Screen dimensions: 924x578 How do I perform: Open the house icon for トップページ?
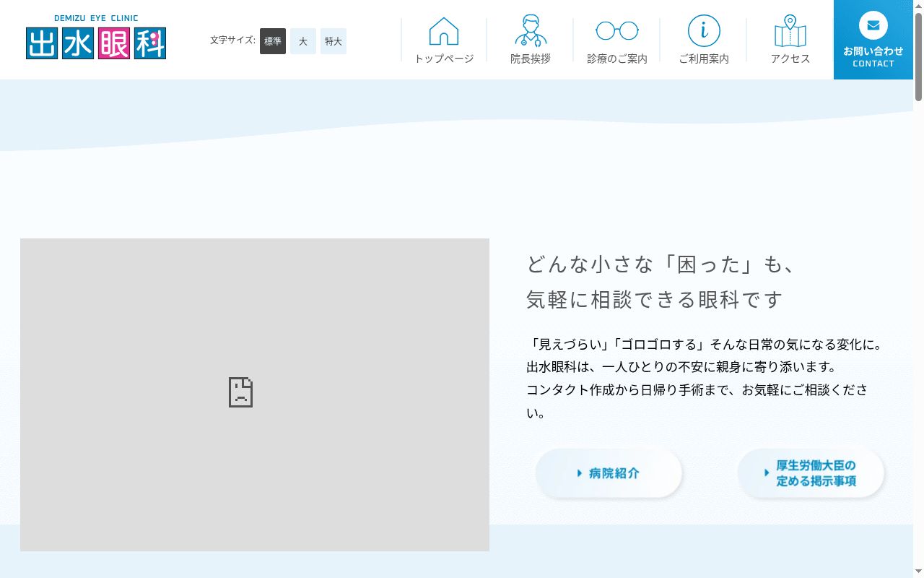(x=444, y=31)
